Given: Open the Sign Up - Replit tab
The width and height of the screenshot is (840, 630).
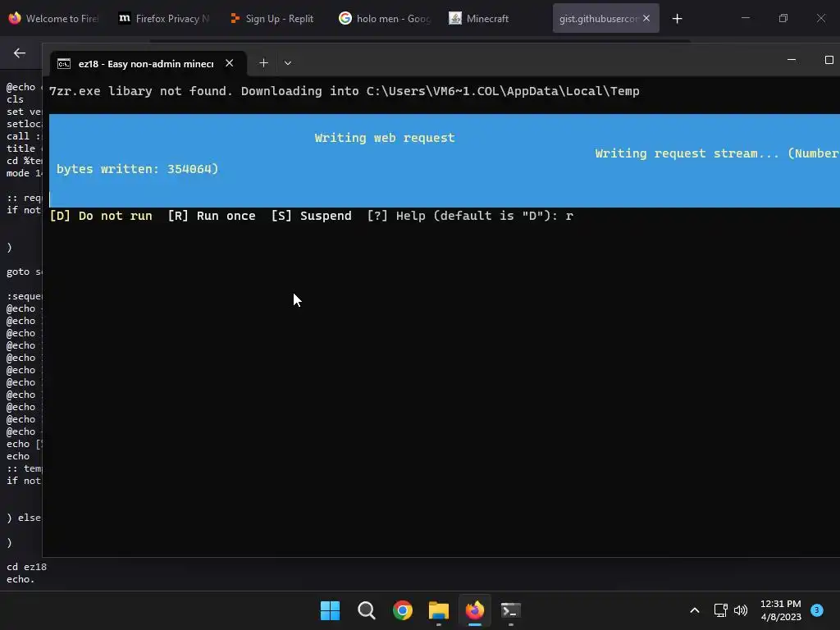Looking at the screenshot, I should 273,18.
